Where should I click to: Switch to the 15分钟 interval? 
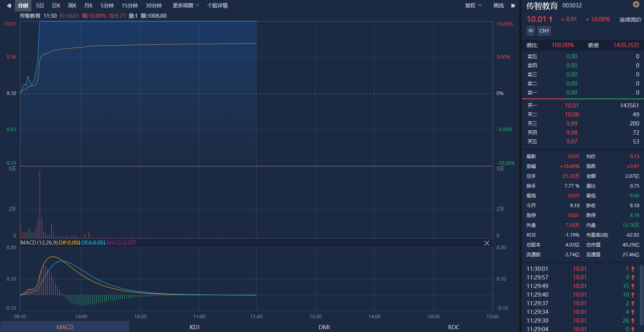pos(129,5)
